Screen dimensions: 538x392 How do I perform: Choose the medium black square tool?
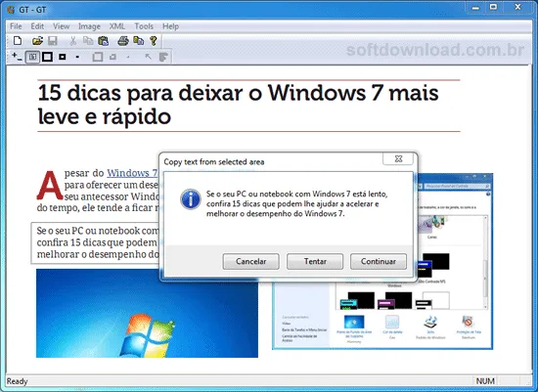[x=62, y=57]
